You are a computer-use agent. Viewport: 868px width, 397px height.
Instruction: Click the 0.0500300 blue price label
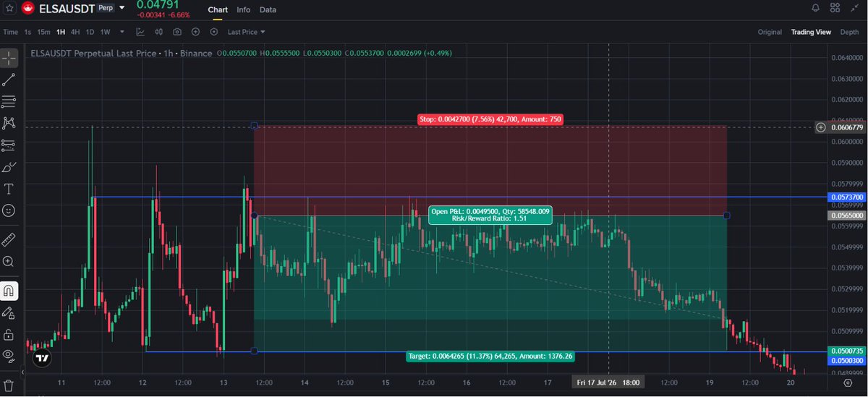coord(846,360)
